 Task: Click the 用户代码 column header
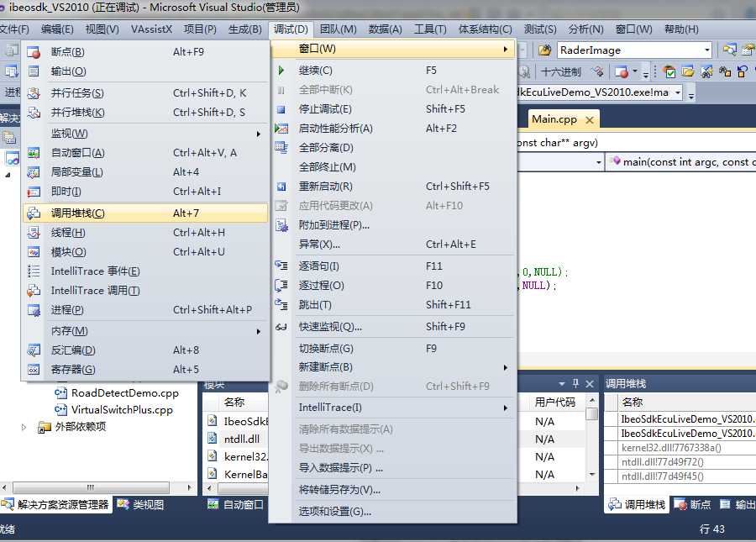tap(554, 403)
